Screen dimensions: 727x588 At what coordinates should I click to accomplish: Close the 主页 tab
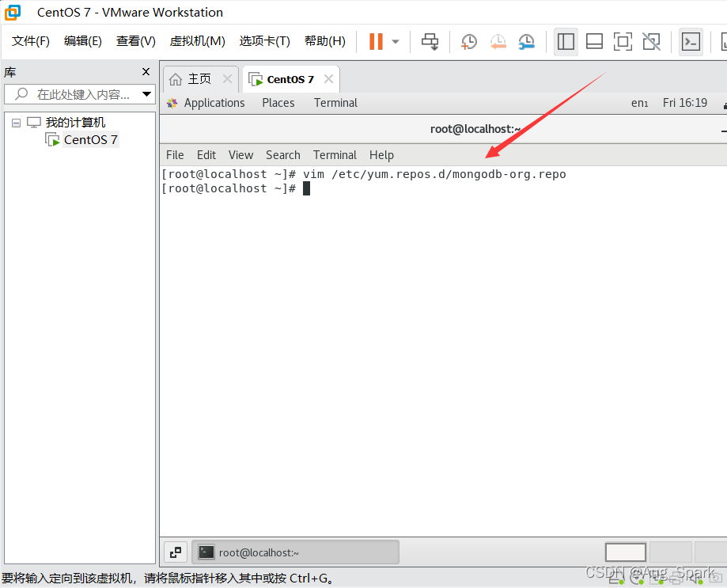[x=227, y=79]
